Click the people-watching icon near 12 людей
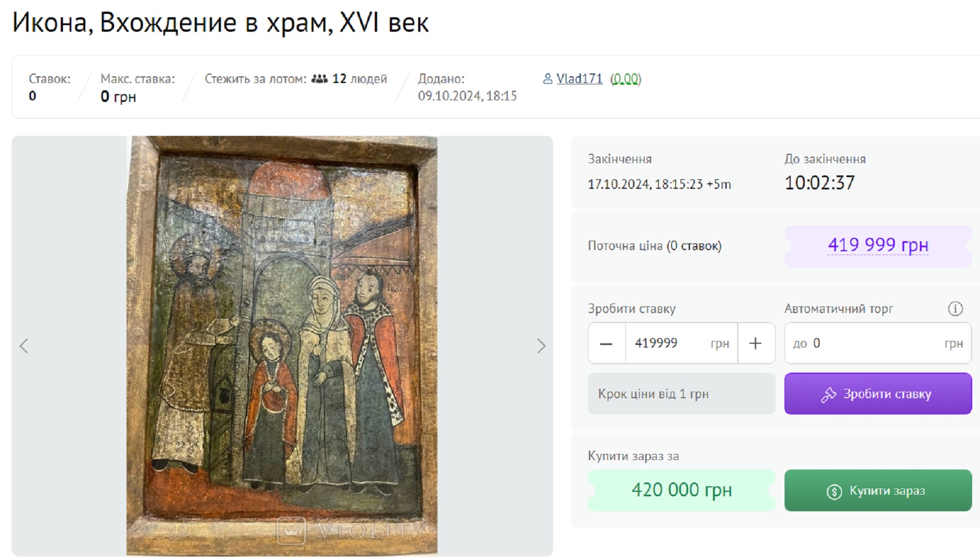980x557 pixels. (319, 79)
